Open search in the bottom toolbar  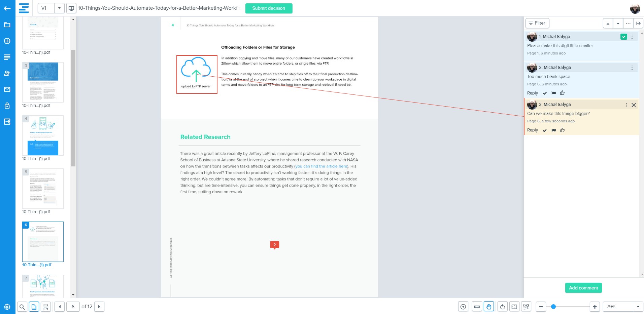(22, 307)
